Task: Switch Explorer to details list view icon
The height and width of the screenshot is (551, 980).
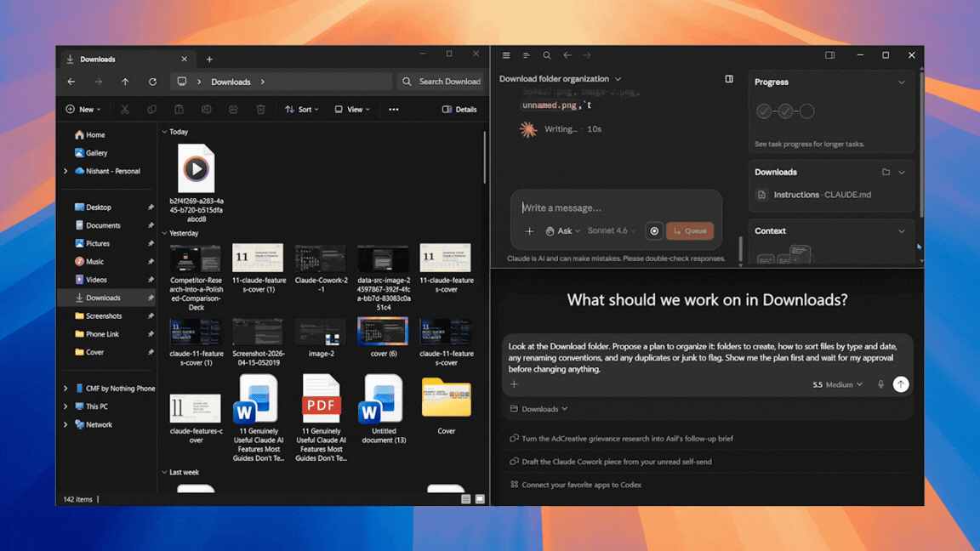Action: (x=465, y=499)
